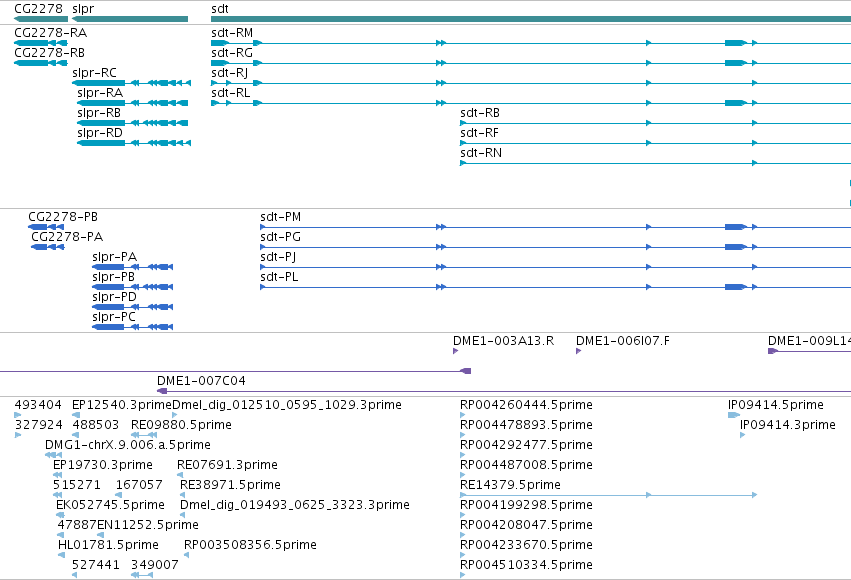
Task: Choose RP004292477.5prime EST
Action: [x=463, y=455]
